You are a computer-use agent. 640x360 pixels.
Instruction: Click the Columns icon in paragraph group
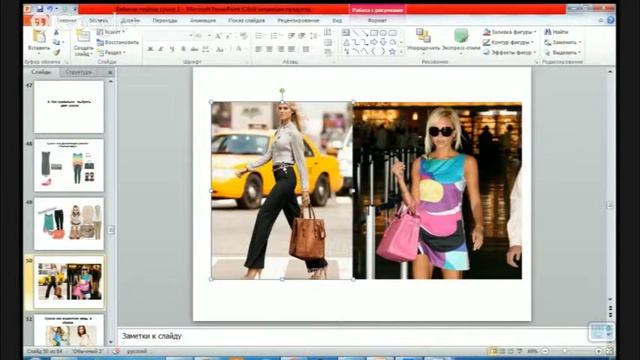click(x=306, y=49)
